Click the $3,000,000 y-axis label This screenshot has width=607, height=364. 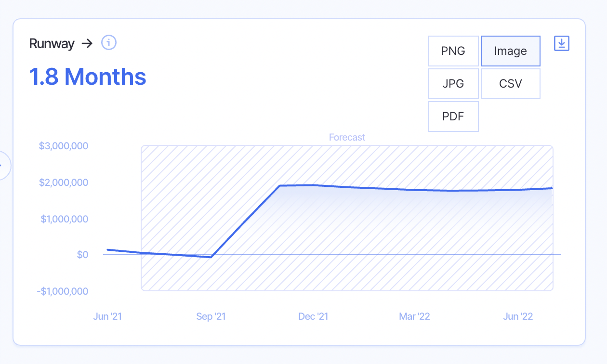[x=64, y=145]
